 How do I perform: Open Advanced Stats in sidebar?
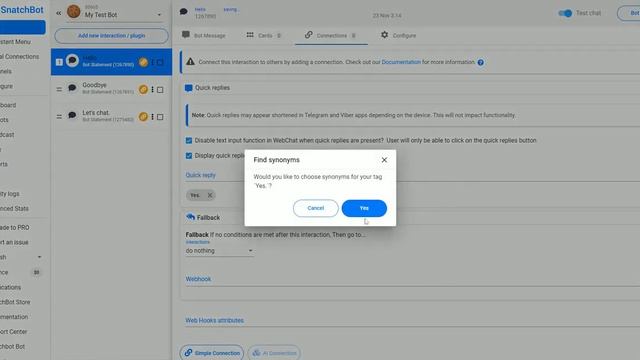pyautogui.click(x=14, y=209)
